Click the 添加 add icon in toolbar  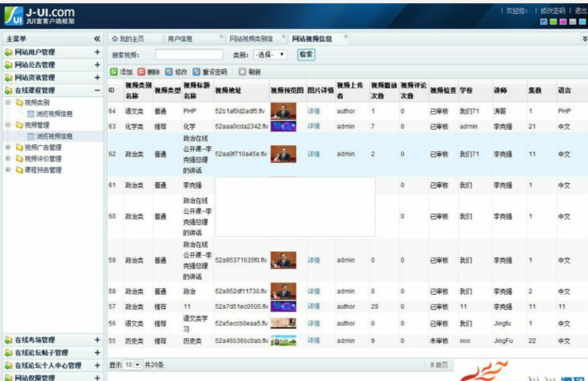tap(114, 72)
